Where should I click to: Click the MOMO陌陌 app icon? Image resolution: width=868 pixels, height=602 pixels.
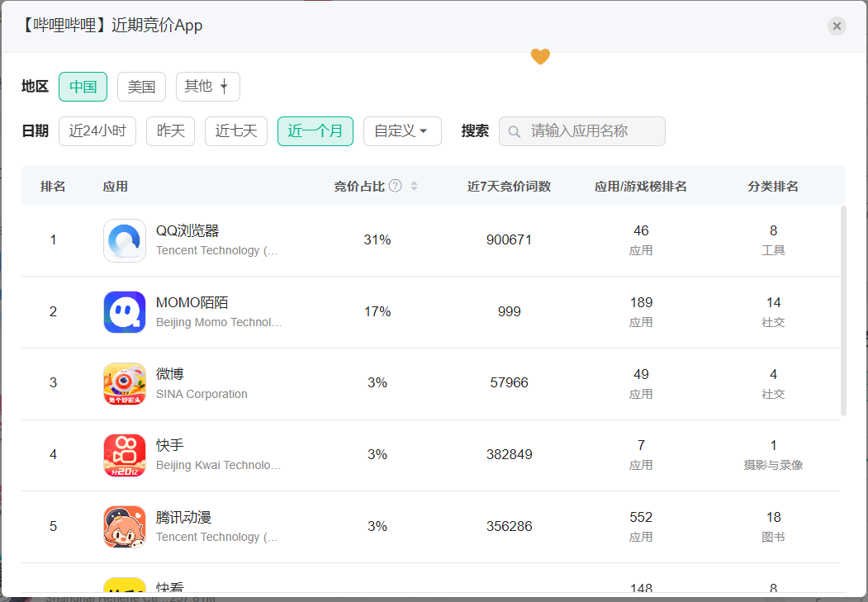point(125,312)
